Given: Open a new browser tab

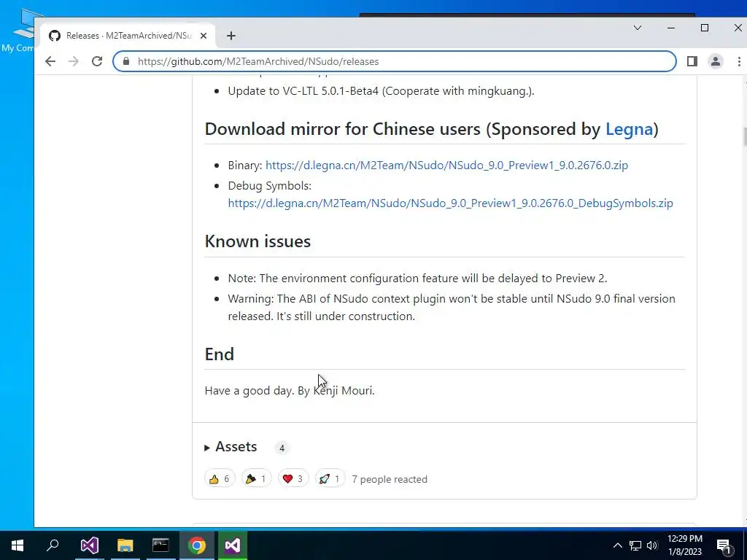Looking at the screenshot, I should [231, 36].
